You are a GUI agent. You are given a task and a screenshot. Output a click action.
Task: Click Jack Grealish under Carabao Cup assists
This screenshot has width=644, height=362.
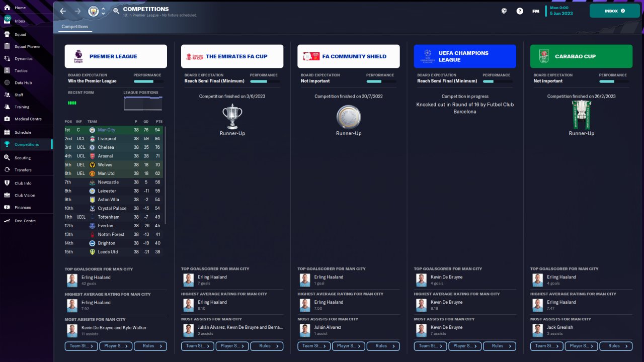(560, 327)
